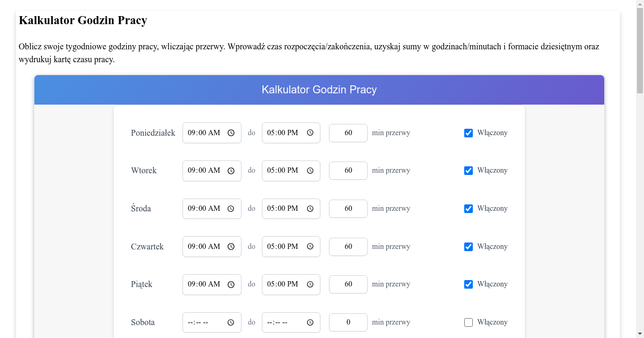Disable the Włączony checkbox for Poniedziałek
644x338 pixels.
[469, 133]
